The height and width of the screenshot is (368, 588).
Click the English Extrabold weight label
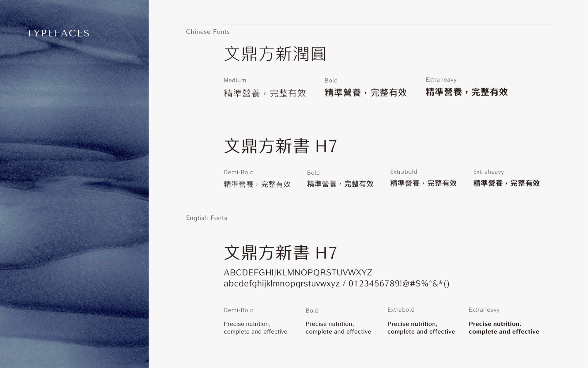[401, 310]
